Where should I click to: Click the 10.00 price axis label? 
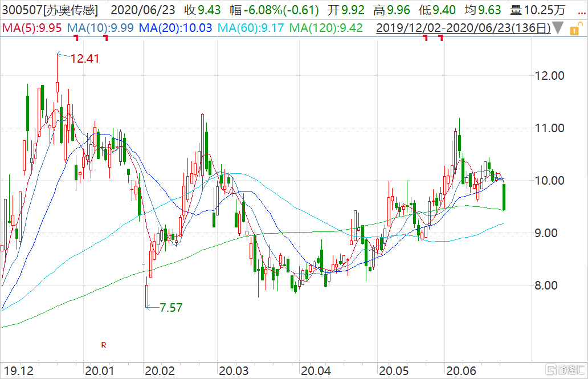click(549, 181)
